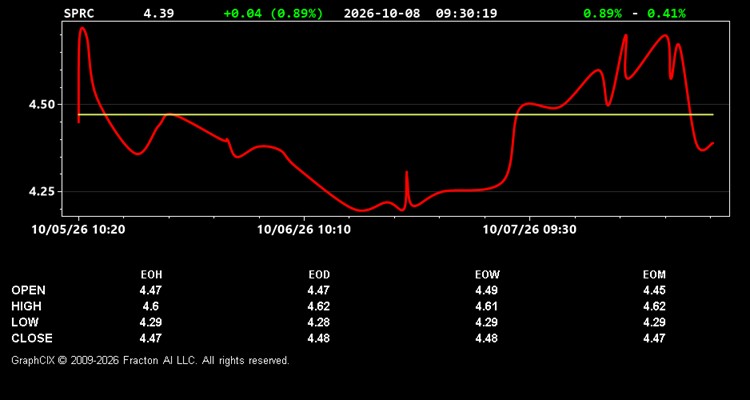Click the GraphCIX copyright notice

click(150, 360)
